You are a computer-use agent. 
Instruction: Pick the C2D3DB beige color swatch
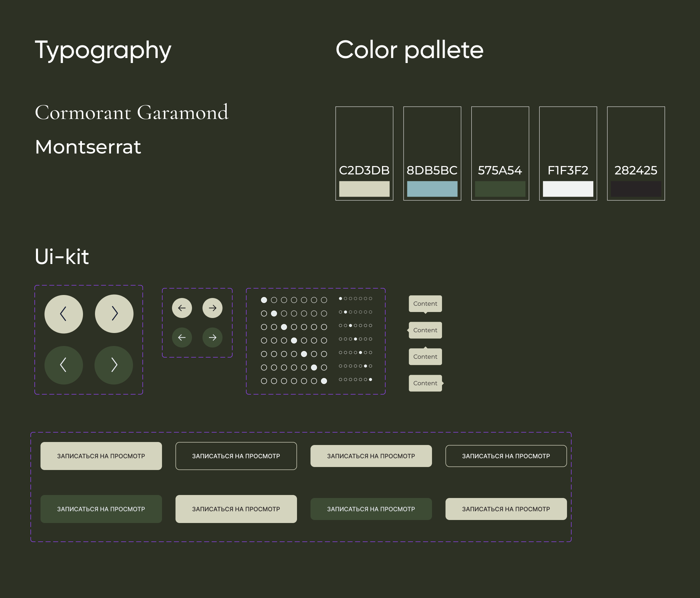364,189
